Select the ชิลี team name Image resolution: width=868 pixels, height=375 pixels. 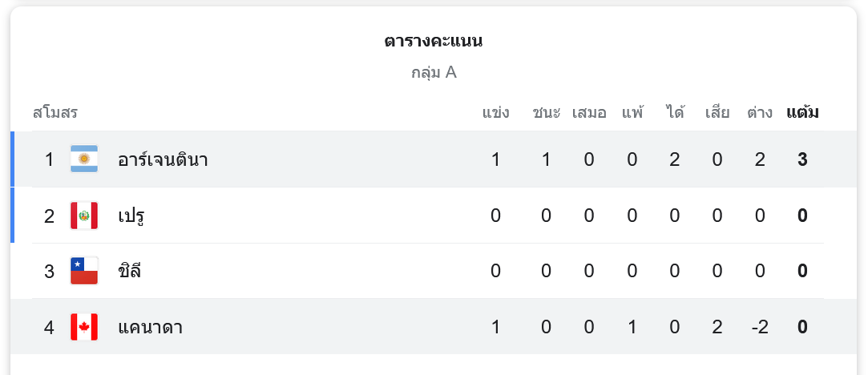pyautogui.click(x=129, y=271)
